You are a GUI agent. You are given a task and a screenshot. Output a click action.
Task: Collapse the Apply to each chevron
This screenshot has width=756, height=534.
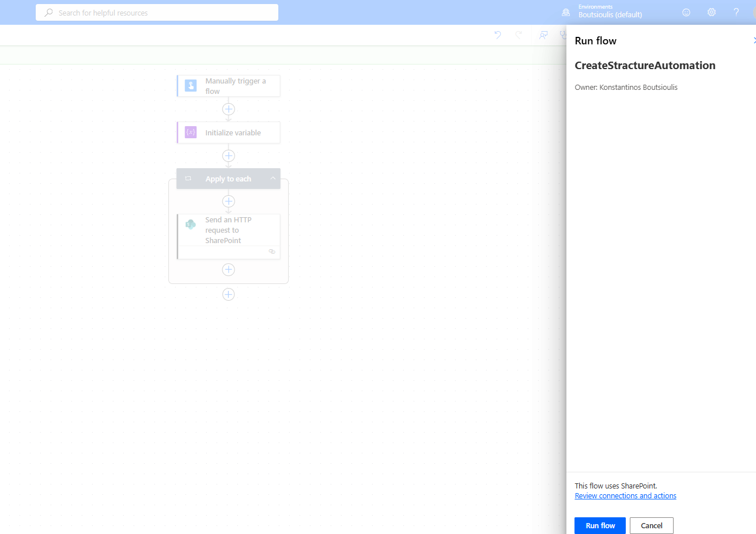pos(273,179)
